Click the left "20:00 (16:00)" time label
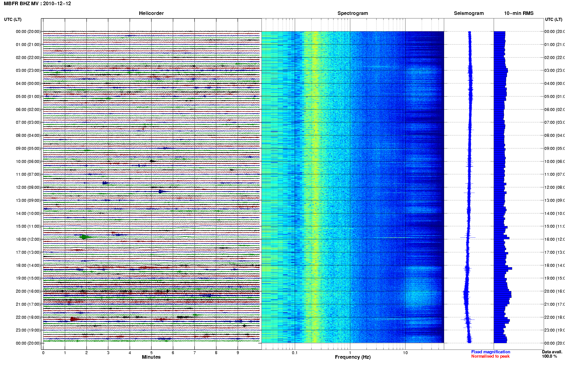588x368 pixels. 28,291
